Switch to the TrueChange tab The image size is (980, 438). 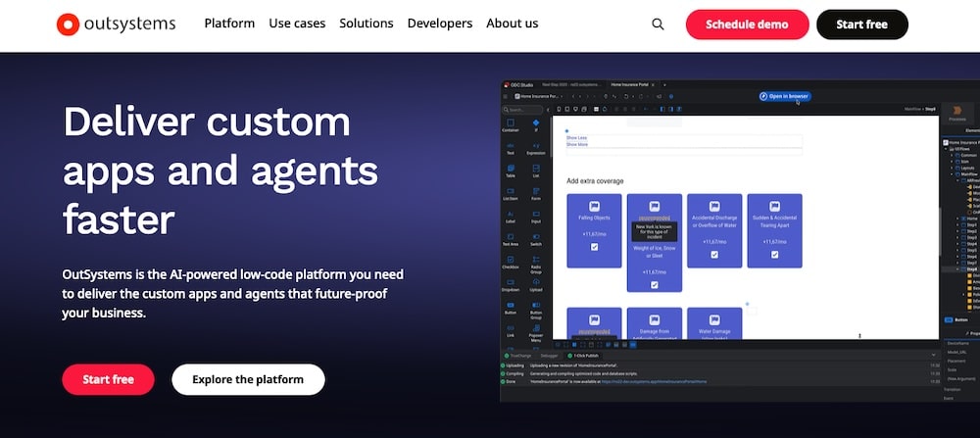517,355
